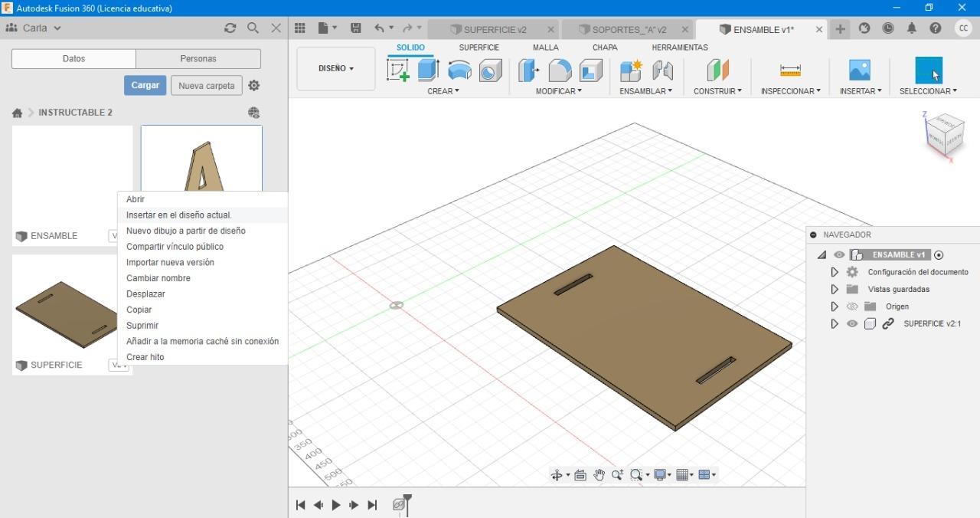Open the DISEÑO workspace dropdown

[x=336, y=68]
